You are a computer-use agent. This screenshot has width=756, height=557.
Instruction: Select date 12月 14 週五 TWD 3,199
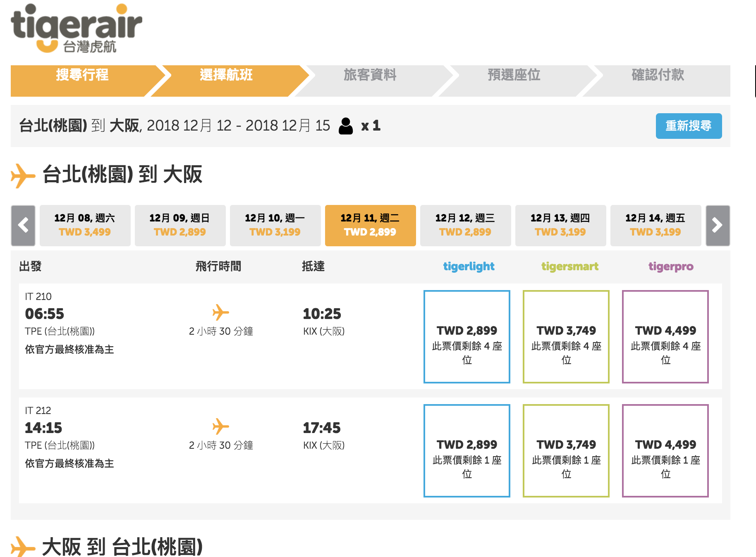coord(656,226)
